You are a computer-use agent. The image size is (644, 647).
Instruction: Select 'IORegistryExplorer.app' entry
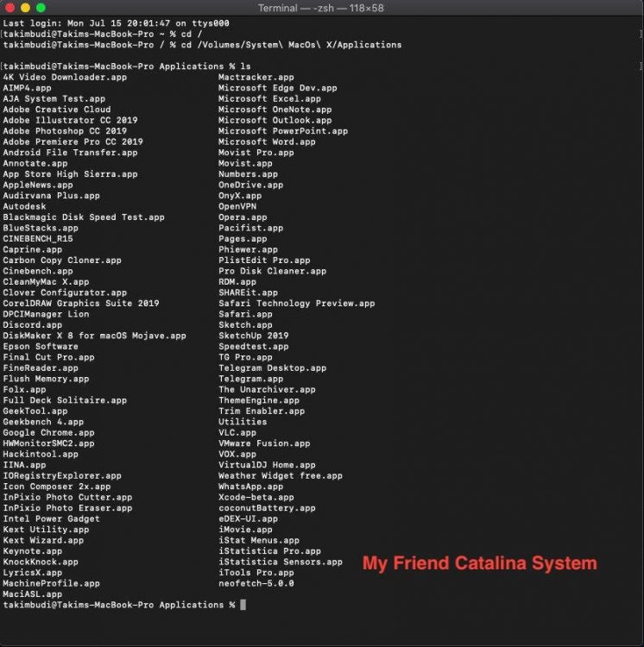pyautogui.click(x=62, y=475)
